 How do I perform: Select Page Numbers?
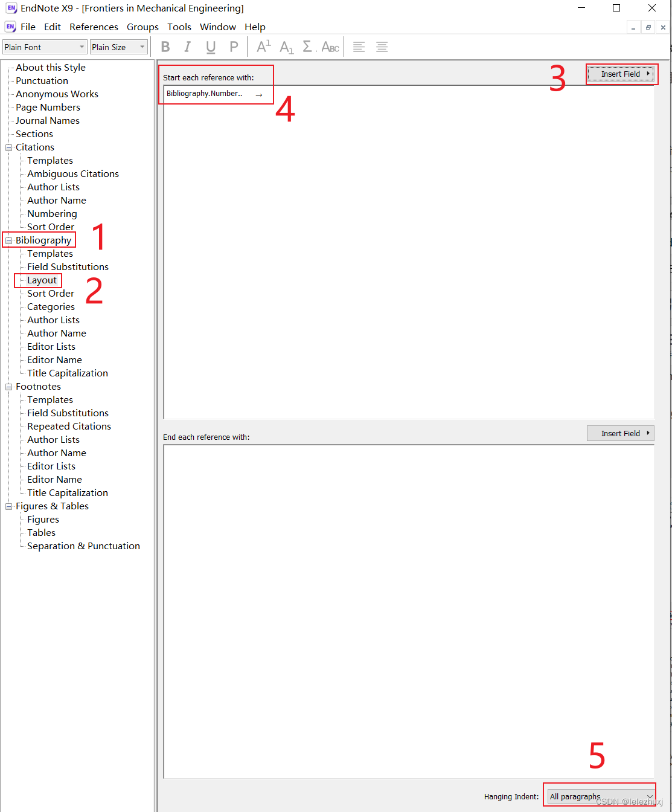point(48,108)
